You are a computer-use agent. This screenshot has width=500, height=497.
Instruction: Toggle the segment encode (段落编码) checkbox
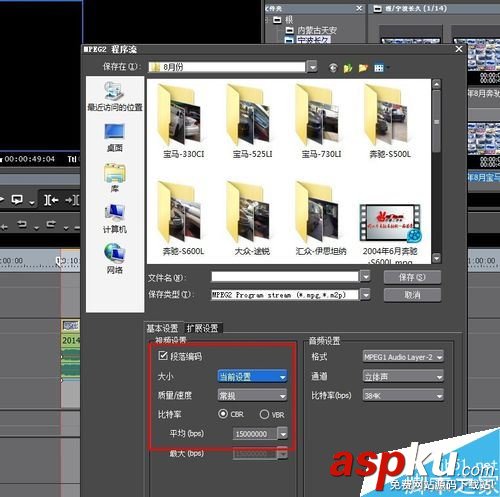point(163,356)
